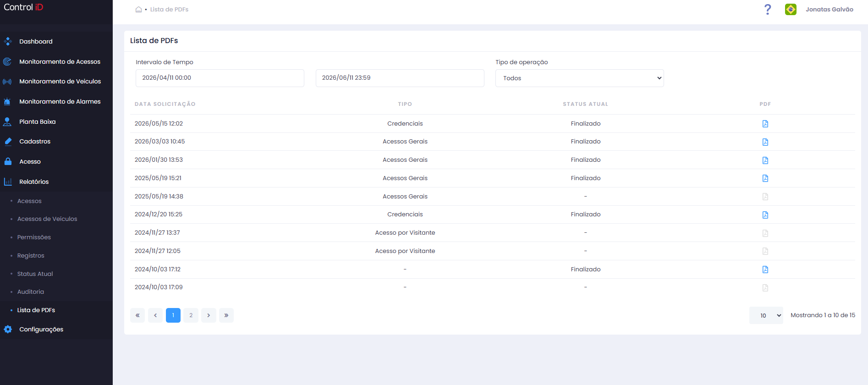Go to Monitoramento de Alarmes

[x=60, y=101]
